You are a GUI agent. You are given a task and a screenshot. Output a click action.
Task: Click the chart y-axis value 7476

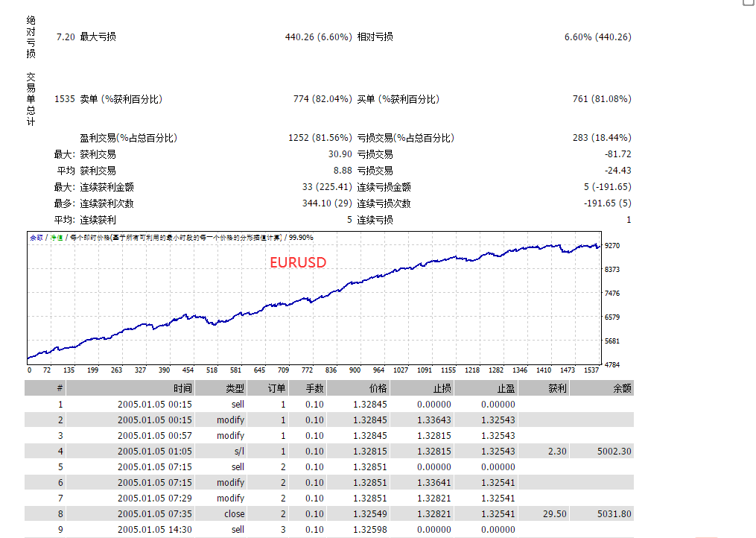612,294
